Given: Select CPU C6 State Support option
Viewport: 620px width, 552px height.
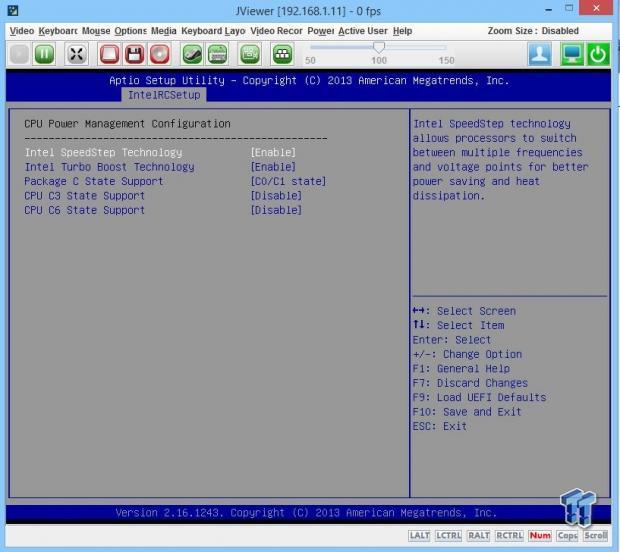Looking at the screenshot, I should (85, 210).
